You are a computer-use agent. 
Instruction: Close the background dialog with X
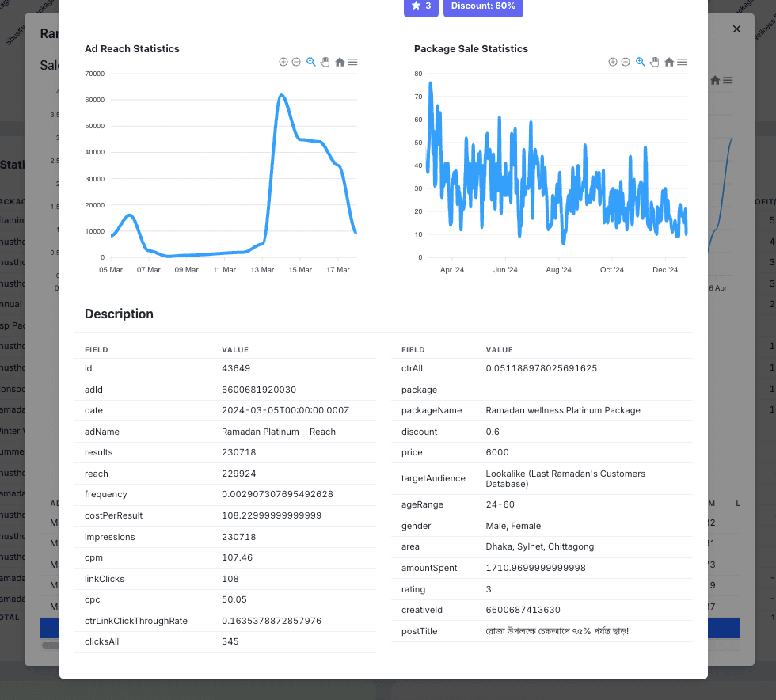736,29
